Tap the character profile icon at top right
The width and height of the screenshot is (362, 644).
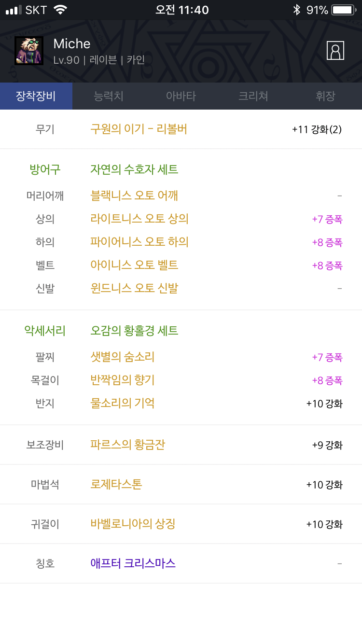pyautogui.click(x=335, y=50)
